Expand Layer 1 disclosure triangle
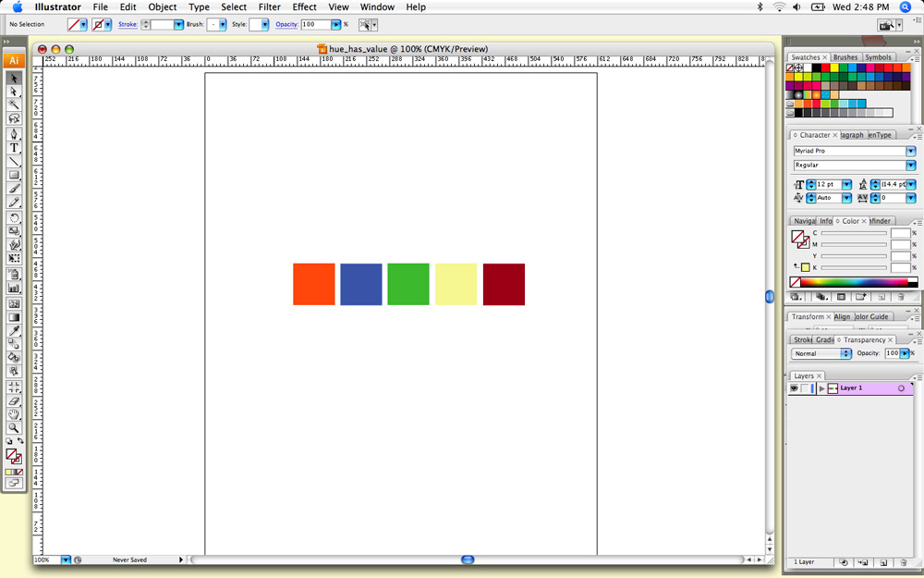This screenshot has height=578, width=924. pos(821,388)
